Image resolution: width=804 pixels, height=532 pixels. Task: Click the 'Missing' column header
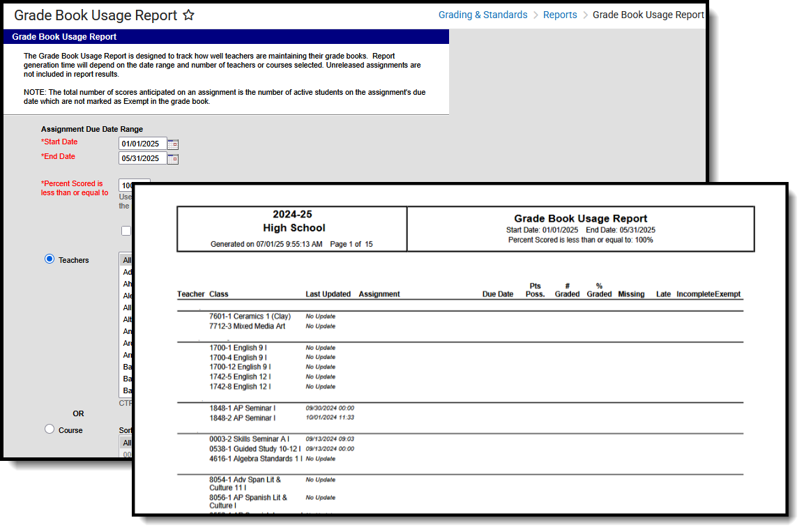[631, 294]
